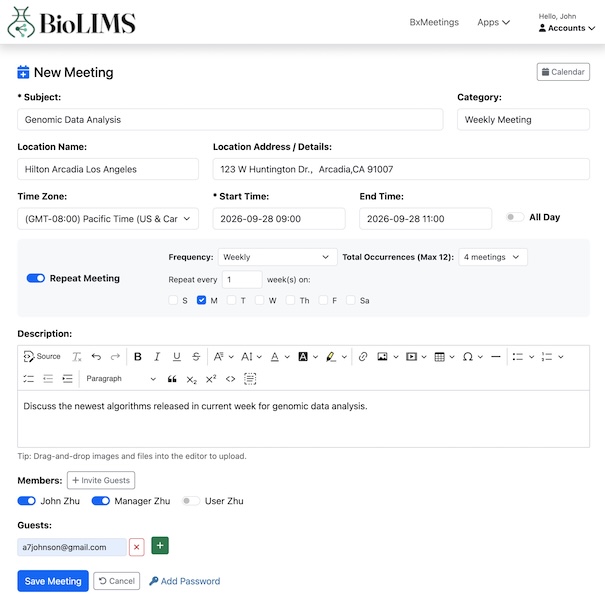Click the Subject input field

click(x=230, y=120)
